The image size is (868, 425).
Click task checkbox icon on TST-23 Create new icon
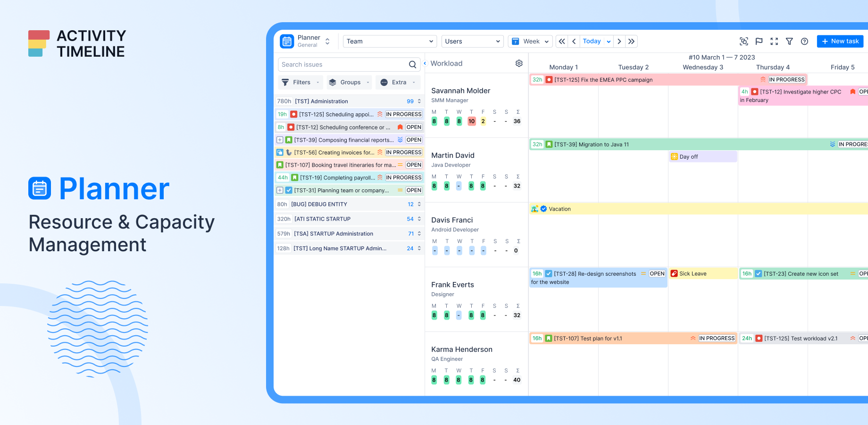coord(758,273)
